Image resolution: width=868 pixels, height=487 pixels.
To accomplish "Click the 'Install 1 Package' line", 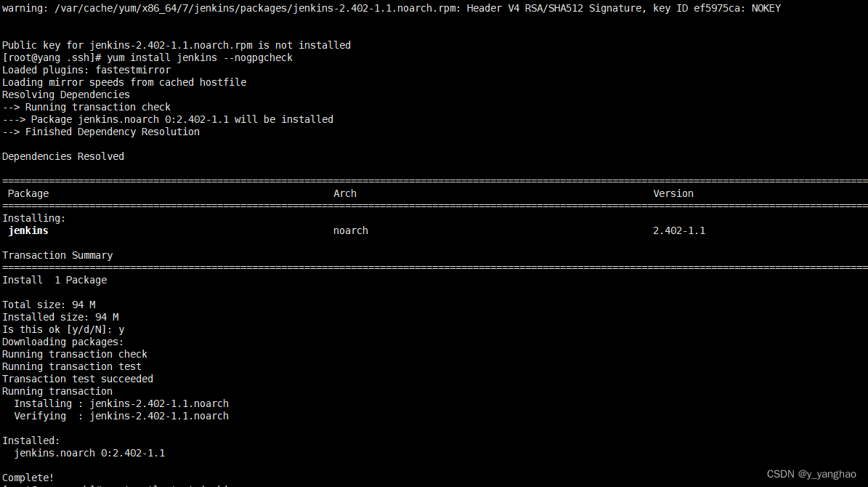I will click(x=54, y=281).
